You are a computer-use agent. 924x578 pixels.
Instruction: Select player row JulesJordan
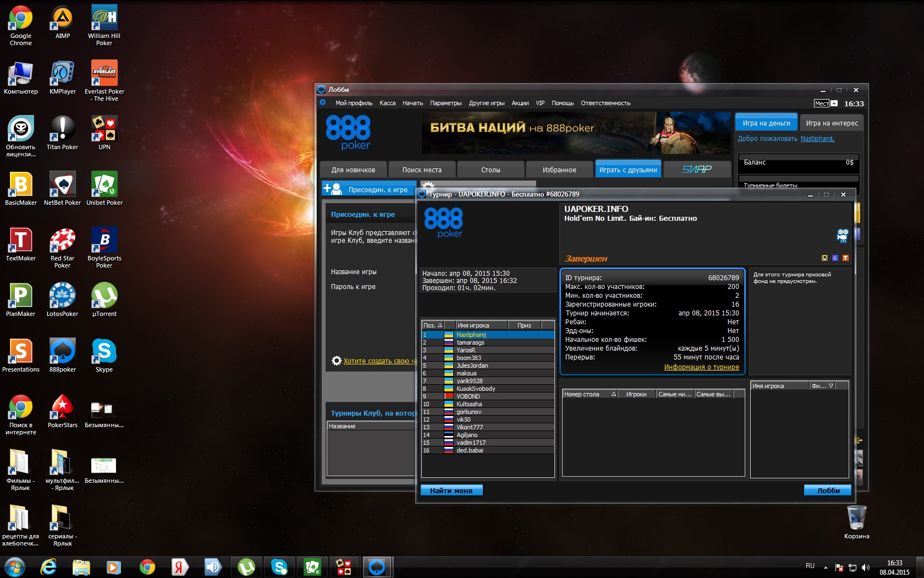point(488,366)
